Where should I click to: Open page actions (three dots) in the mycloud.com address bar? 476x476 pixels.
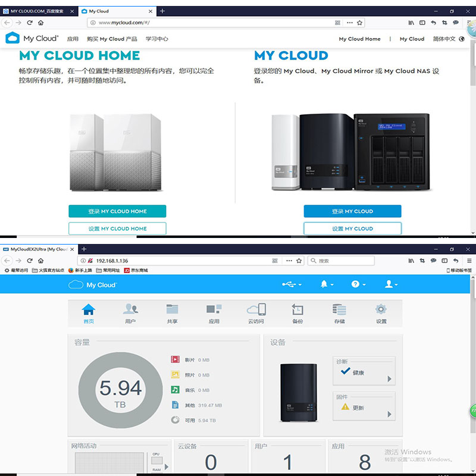click(x=350, y=23)
